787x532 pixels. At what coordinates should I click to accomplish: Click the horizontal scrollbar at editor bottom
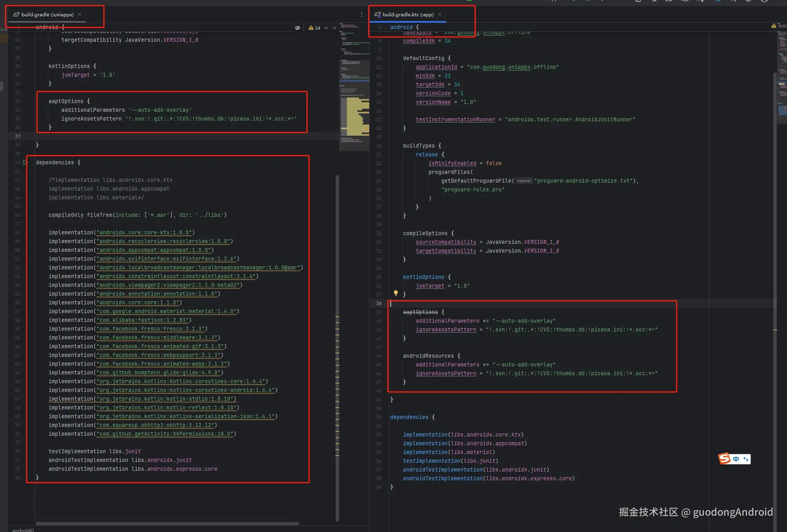pyautogui.click(x=167, y=524)
